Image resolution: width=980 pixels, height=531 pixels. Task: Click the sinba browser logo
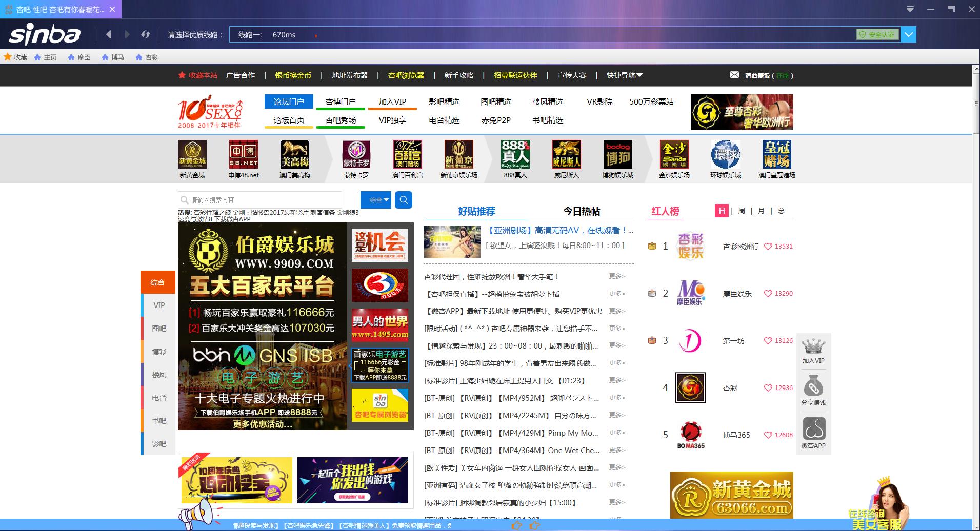[45, 35]
